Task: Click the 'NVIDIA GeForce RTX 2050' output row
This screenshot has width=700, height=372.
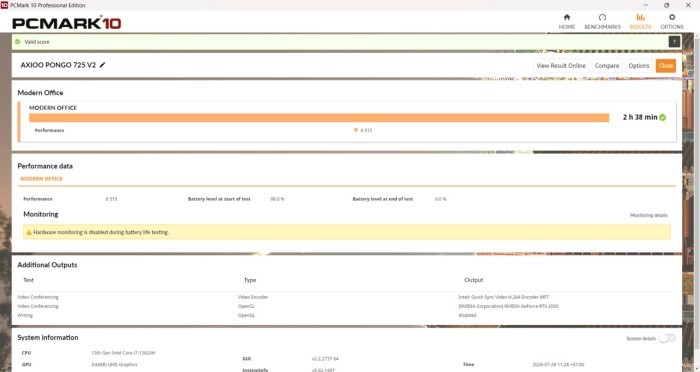Action: coord(508,306)
